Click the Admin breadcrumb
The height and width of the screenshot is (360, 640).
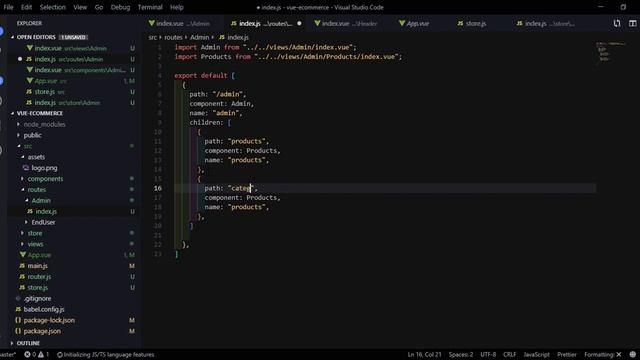tap(199, 37)
